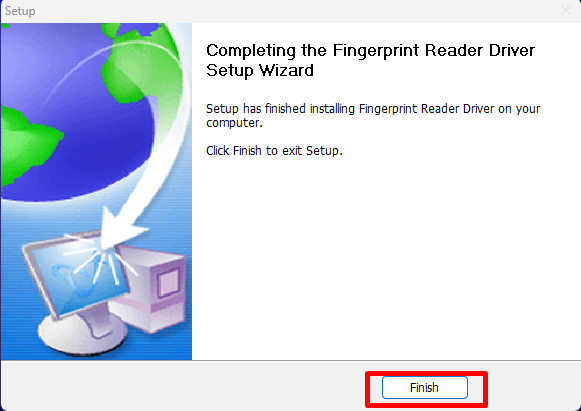The width and height of the screenshot is (581, 411).
Task: Click the word 'computer.' in the message
Action: [x=234, y=123]
